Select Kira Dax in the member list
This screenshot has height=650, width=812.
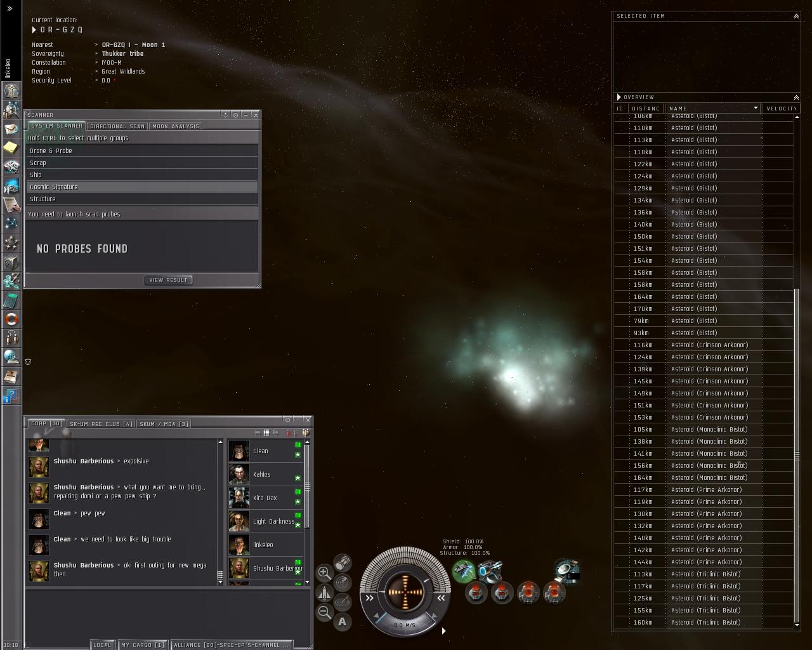point(266,498)
